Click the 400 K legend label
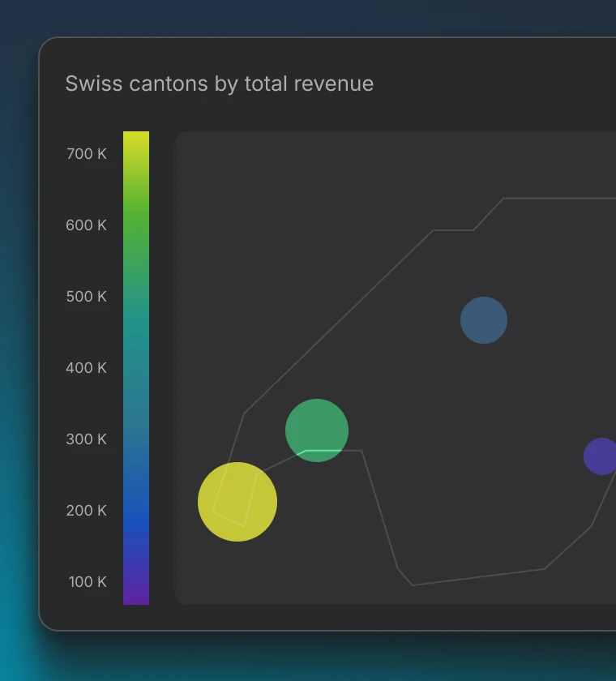Screen dimensions: 616x681 pos(87,368)
